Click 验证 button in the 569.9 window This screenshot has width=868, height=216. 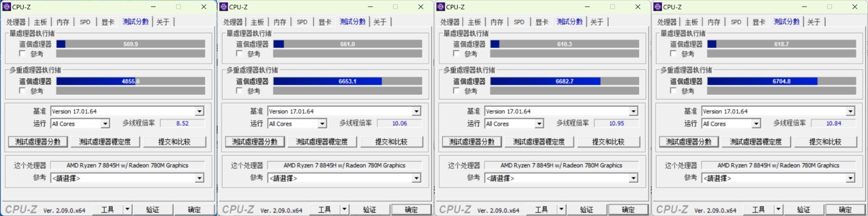[x=153, y=209]
